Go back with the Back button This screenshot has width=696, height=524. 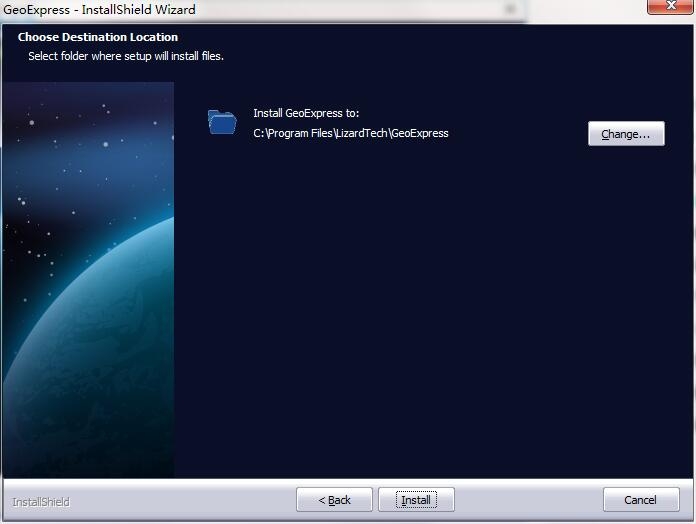coord(334,500)
